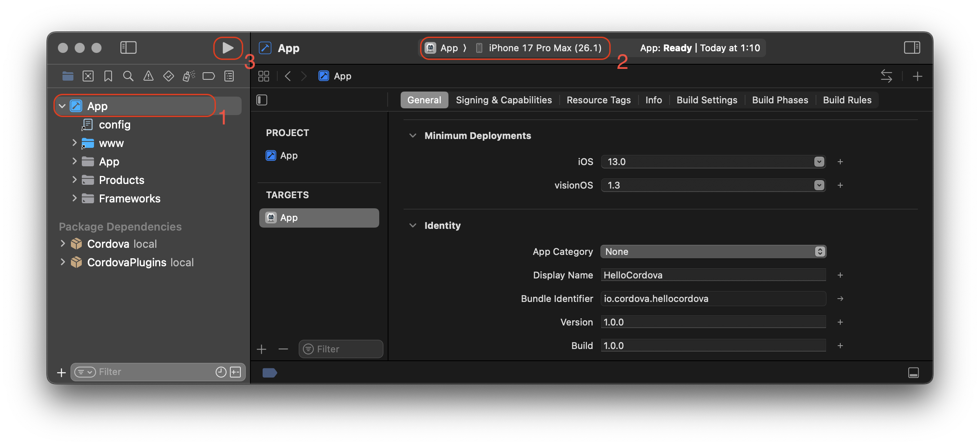The image size is (980, 446).
Task: Switch to Build Settings tab
Action: coord(706,100)
